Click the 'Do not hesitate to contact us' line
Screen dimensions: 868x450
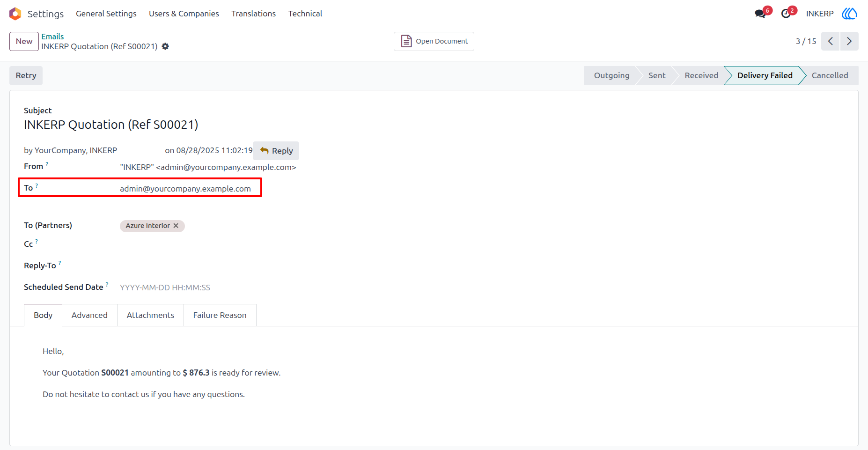tap(144, 394)
